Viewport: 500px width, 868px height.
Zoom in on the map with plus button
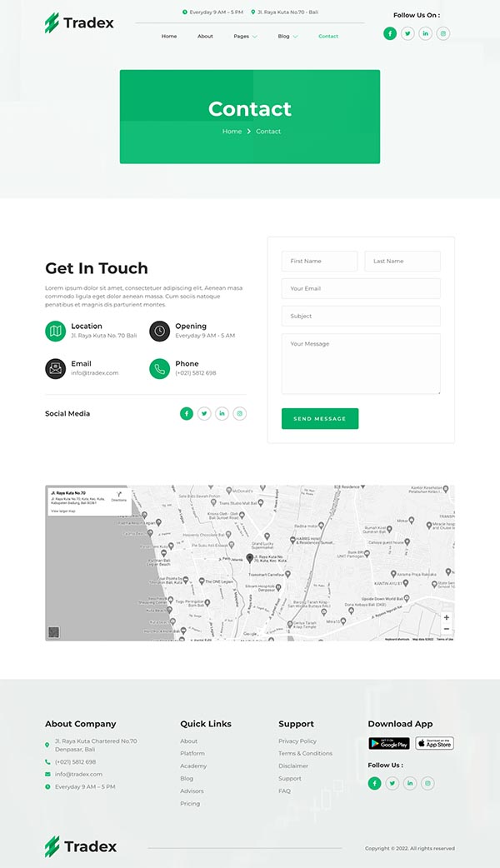tap(447, 618)
